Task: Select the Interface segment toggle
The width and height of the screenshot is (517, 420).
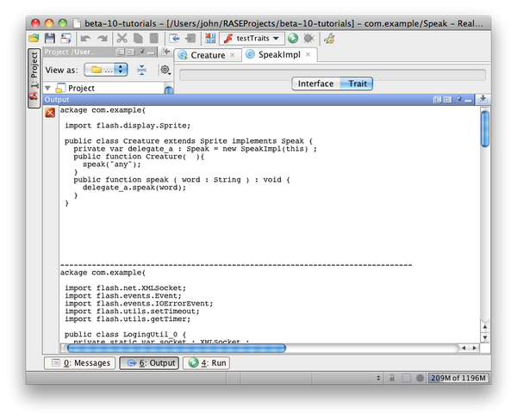Action: [315, 83]
